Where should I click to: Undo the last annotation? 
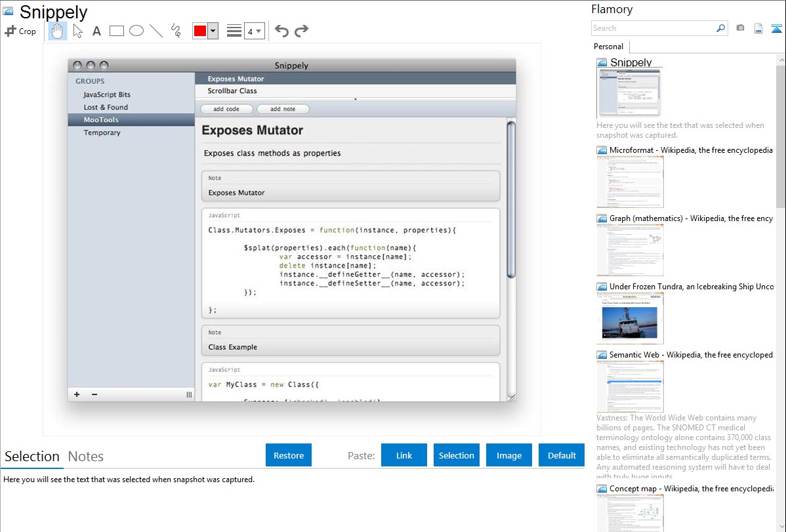point(281,31)
